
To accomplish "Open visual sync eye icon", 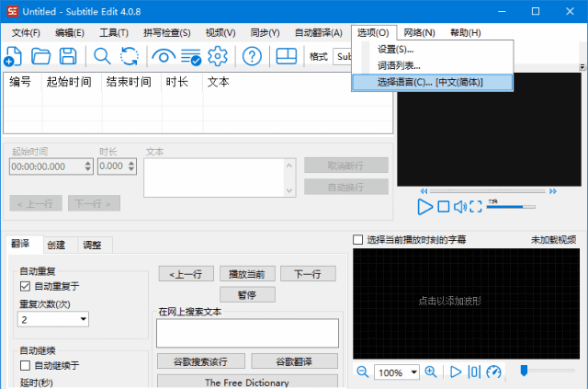I will click(164, 56).
